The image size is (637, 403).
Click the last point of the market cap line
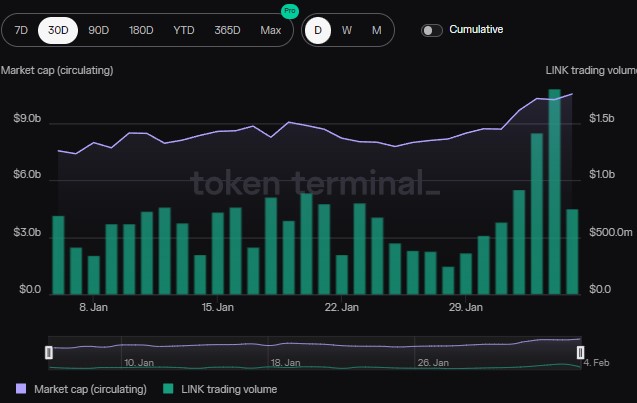click(x=572, y=94)
